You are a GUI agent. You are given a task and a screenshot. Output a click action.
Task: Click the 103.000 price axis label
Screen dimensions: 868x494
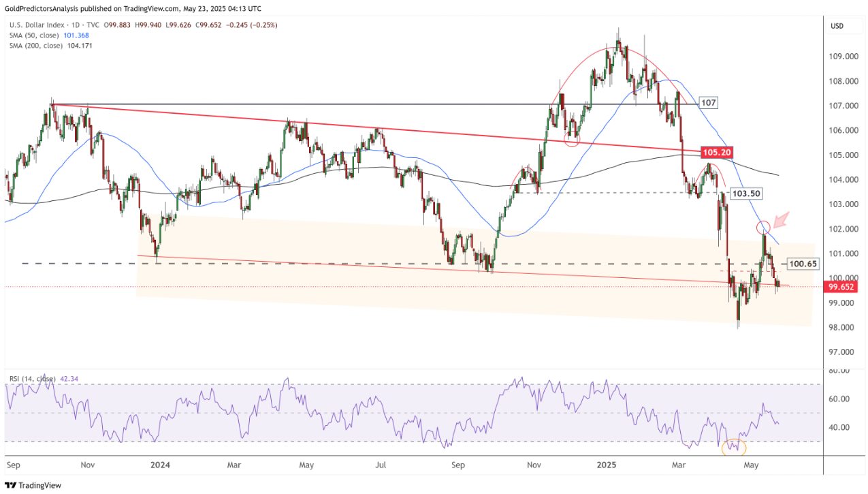coord(843,204)
